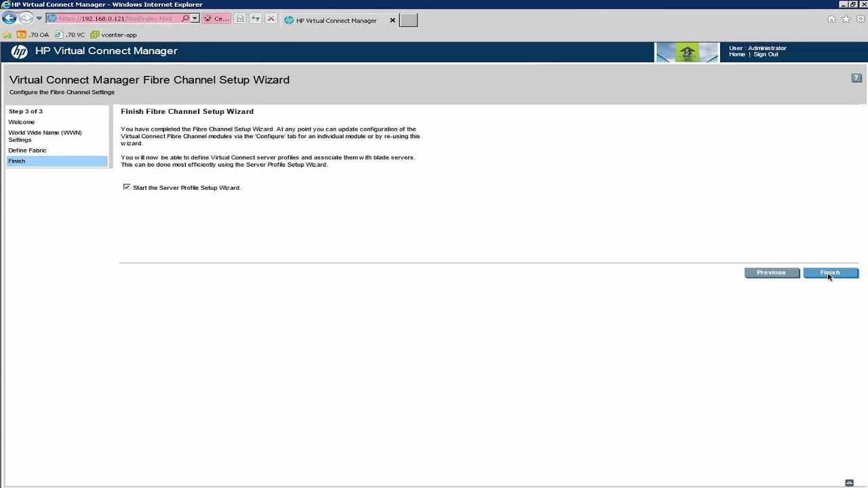Click the search magnifier in the address bar
Viewport: 868px width, 488px height.
pos(185,19)
